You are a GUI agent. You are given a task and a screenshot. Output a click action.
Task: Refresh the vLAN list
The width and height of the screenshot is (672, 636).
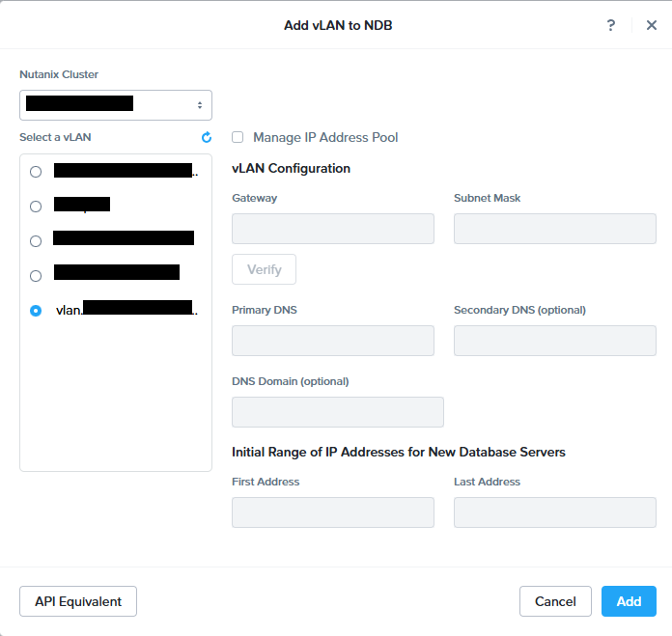pos(206,138)
